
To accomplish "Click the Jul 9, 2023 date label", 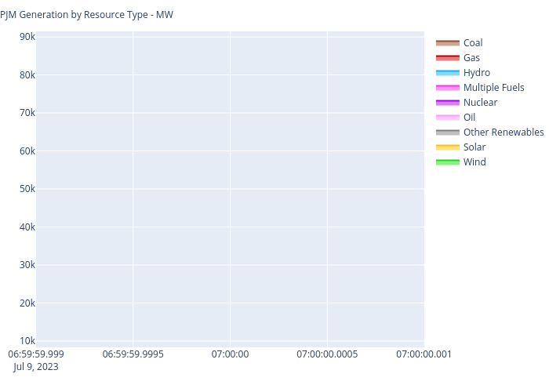I will tap(35, 367).
